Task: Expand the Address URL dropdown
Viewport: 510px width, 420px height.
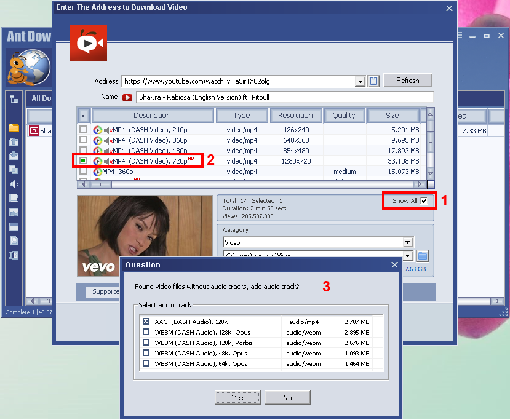Action: click(360, 81)
